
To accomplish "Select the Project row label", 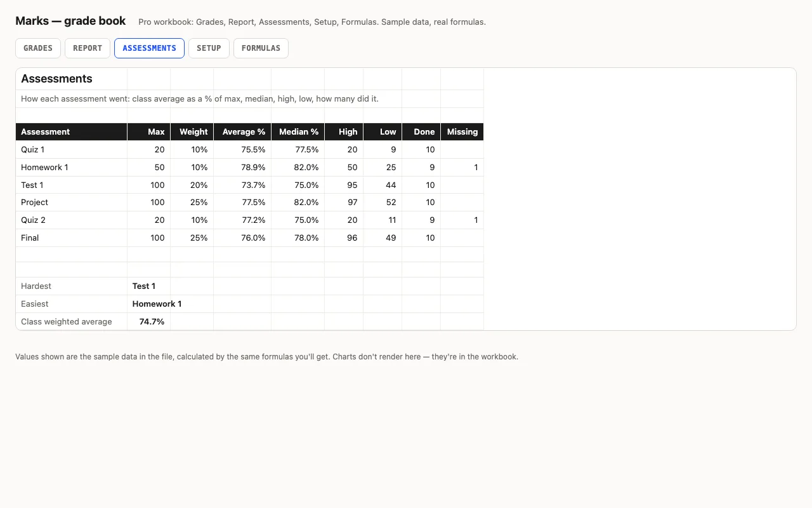I will (x=72, y=203).
